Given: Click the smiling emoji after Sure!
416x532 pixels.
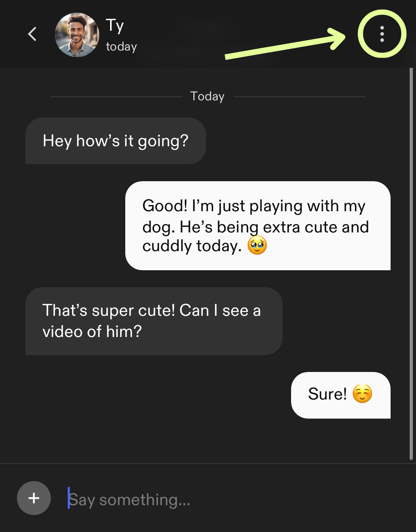Looking at the screenshot, I should pos(362,394).
